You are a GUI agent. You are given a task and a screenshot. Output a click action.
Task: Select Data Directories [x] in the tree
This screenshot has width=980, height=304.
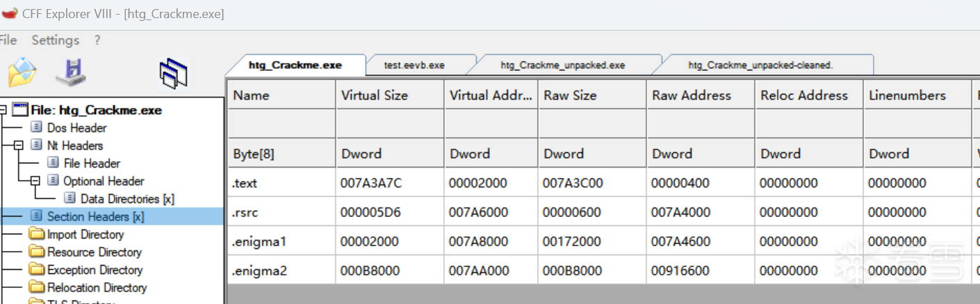[127, 199]
